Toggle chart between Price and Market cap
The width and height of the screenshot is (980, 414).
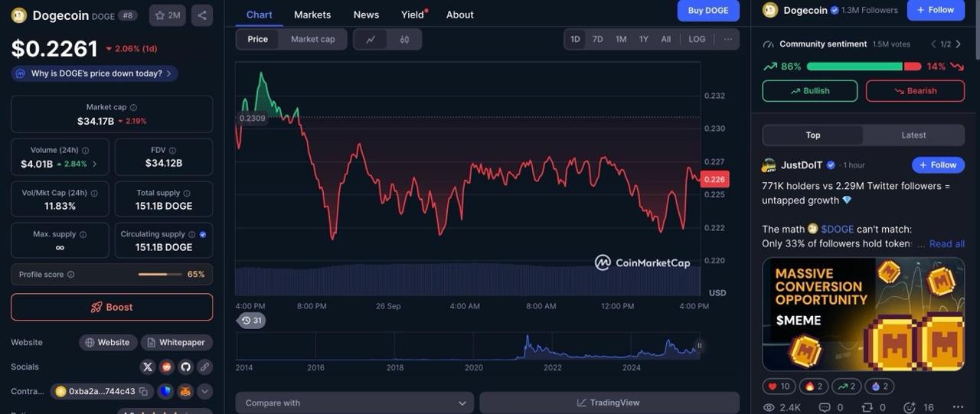[x=312, y=40]
